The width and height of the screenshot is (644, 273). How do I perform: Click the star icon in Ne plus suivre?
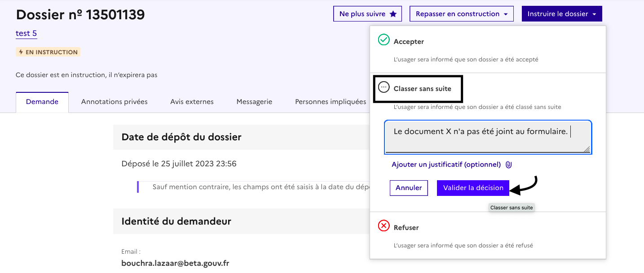click(393, 14)
